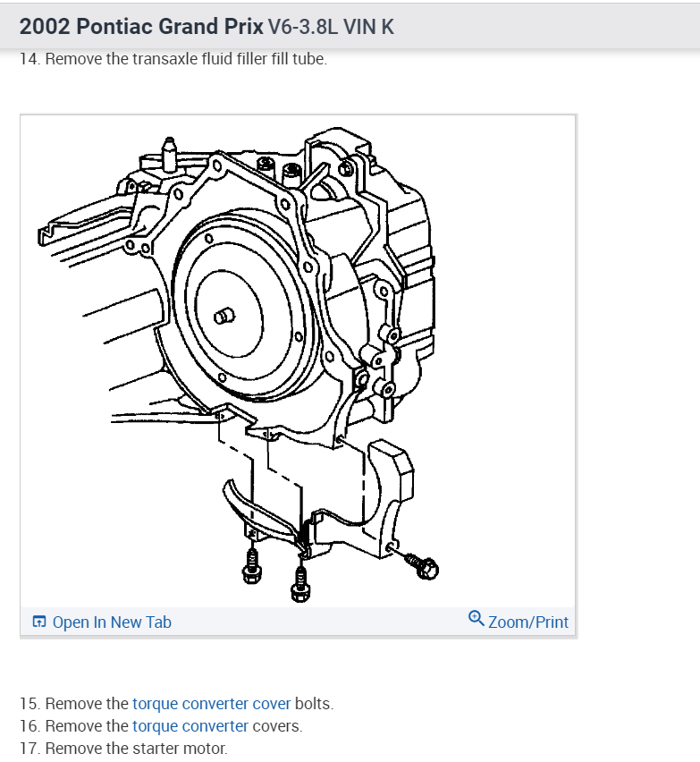
Task: Click the step 17 starter motor text
Action: pyautogui.click(x=123, y=749)
